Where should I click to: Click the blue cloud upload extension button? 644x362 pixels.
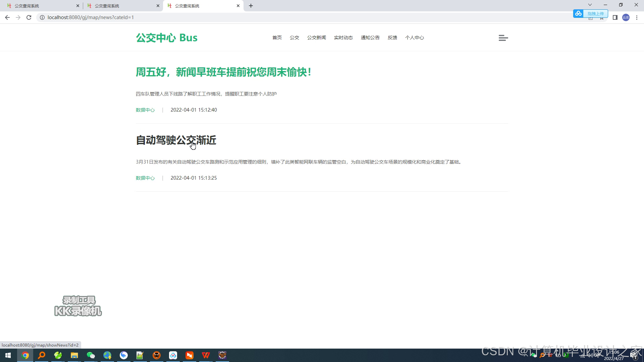coord(590,13)
